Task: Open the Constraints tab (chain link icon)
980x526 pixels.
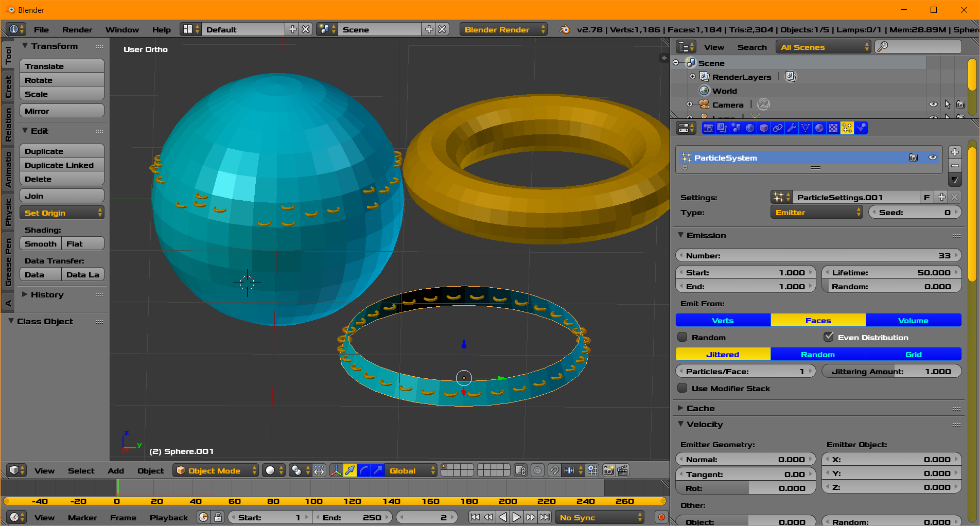Action: click(778, 128)
